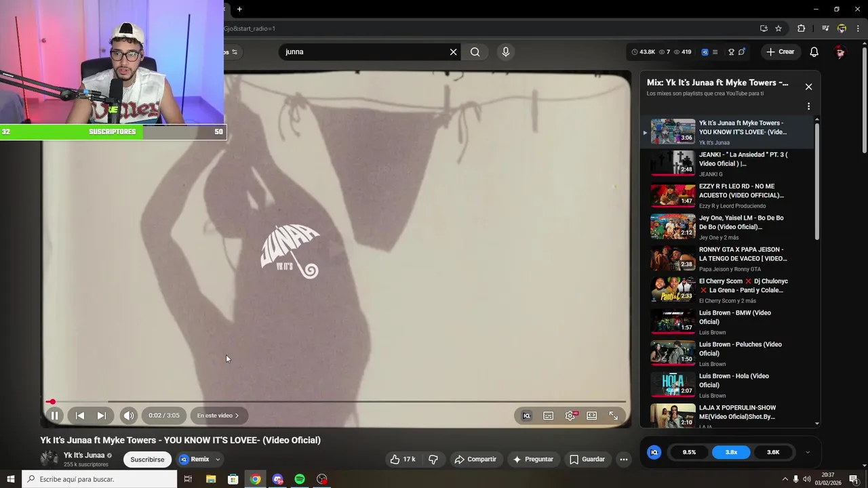Expand the Remix dropdown arrow

point(218,460)
